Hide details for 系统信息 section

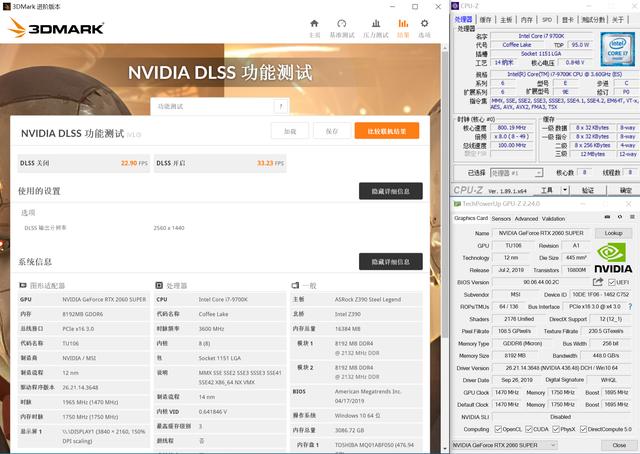tap(391, 262)
